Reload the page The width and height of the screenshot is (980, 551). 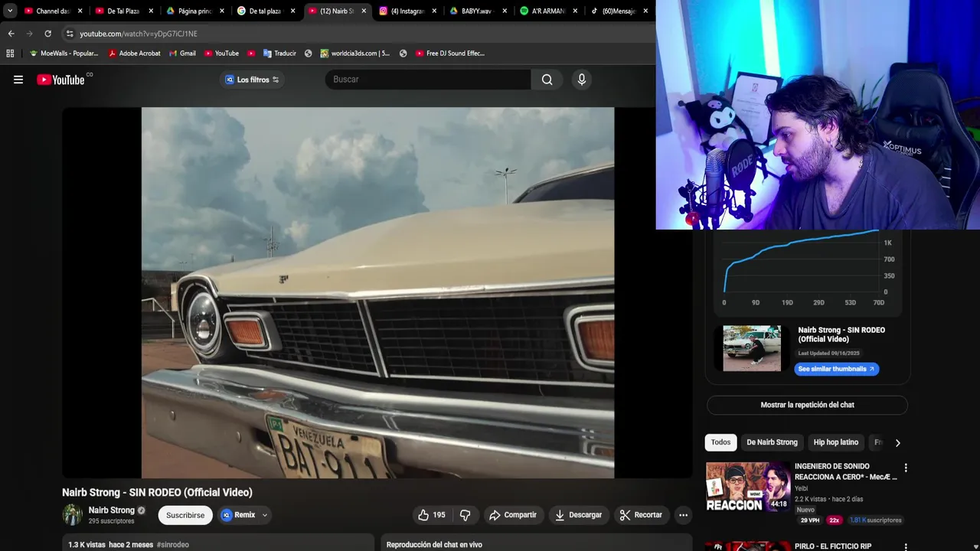pos(47,34)
